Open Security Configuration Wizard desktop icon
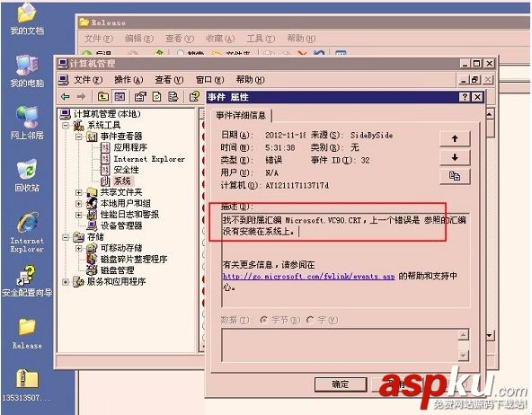The width and height of the screenshot is (532, 415). 27,281
